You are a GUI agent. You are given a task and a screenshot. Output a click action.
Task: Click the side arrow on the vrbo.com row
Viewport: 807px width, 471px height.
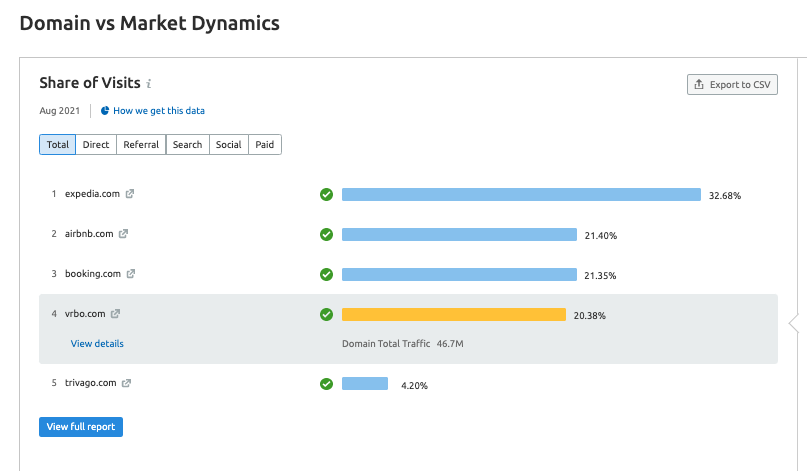(794, 323)
